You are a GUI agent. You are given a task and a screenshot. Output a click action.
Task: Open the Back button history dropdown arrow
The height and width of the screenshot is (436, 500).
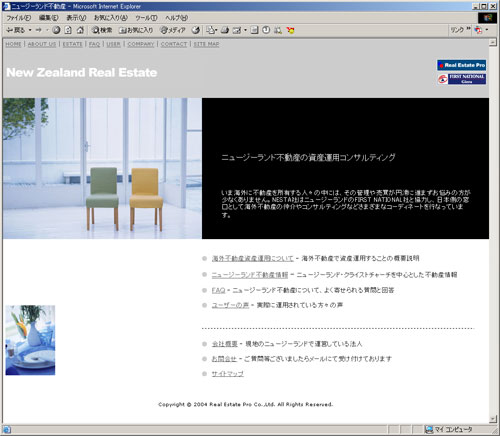pos(30,30)
